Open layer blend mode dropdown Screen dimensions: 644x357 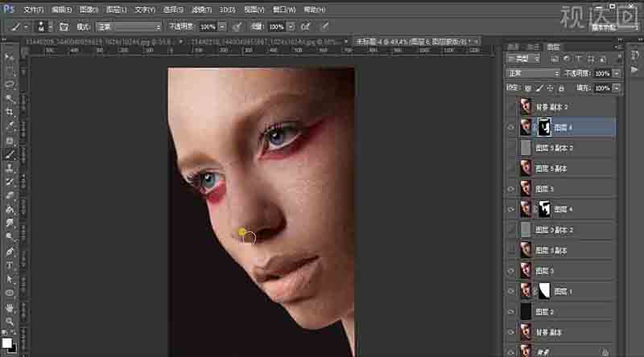pos(533,73)
